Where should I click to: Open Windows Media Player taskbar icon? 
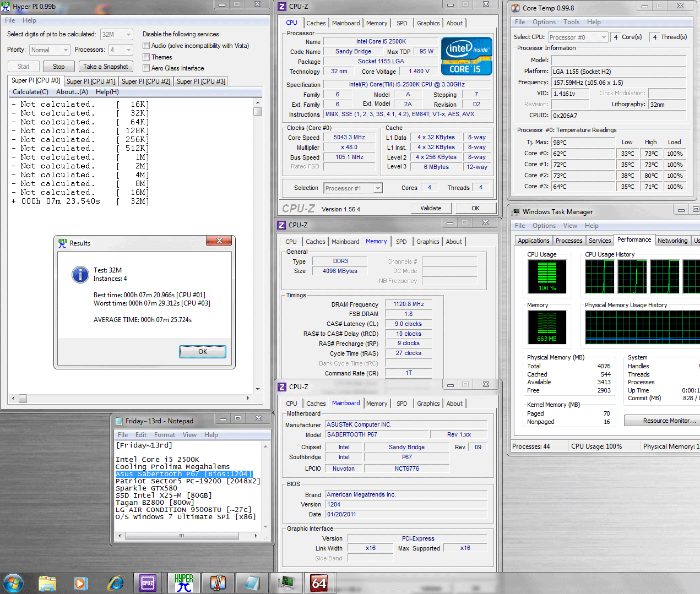pyautogui.click(x=80, y=583)
